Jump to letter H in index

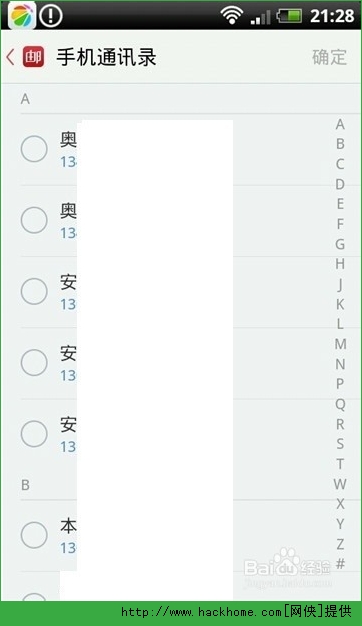[x=340, y=264]
